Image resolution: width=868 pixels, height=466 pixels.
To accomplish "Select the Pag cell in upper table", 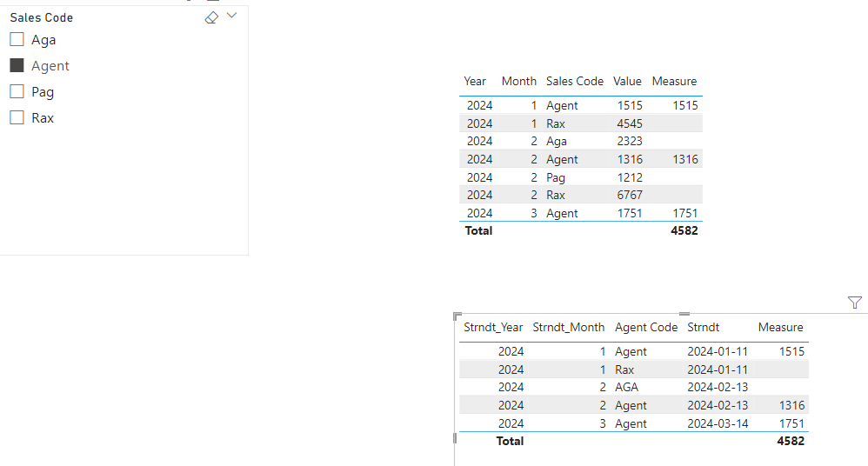I will coord(556,177).
